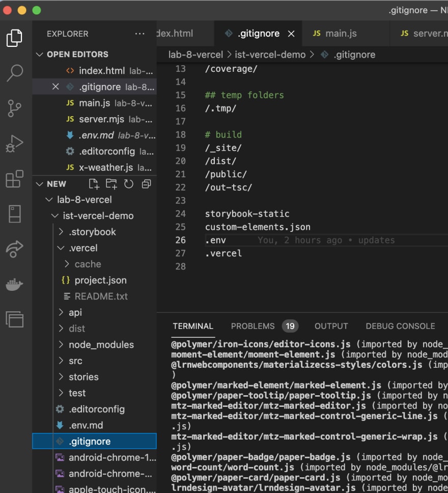Open the Debug Console panel tab
This screenshot has width=448, height=493.
click(400, 326)
